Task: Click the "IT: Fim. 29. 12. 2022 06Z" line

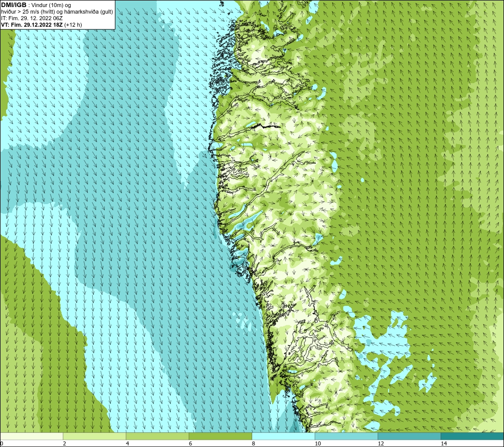Action: 32,18
